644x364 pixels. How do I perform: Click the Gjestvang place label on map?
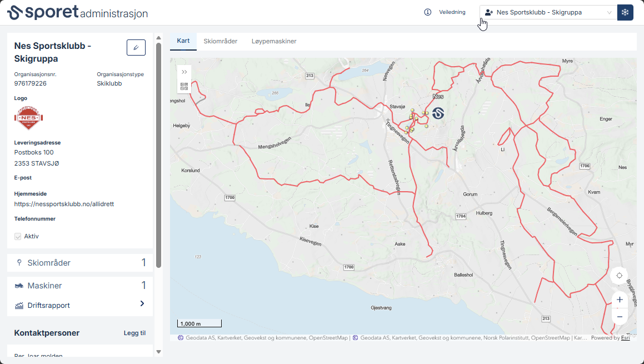pyautogui.click(x=381, y=308)
